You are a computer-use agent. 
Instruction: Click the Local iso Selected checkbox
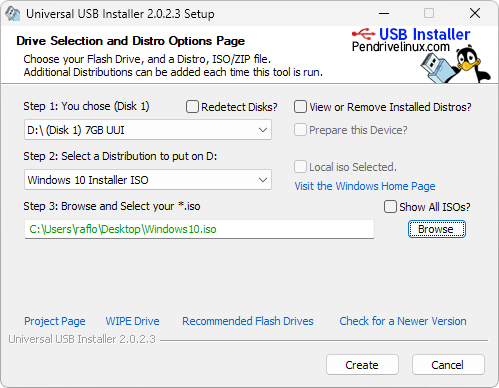300,167
